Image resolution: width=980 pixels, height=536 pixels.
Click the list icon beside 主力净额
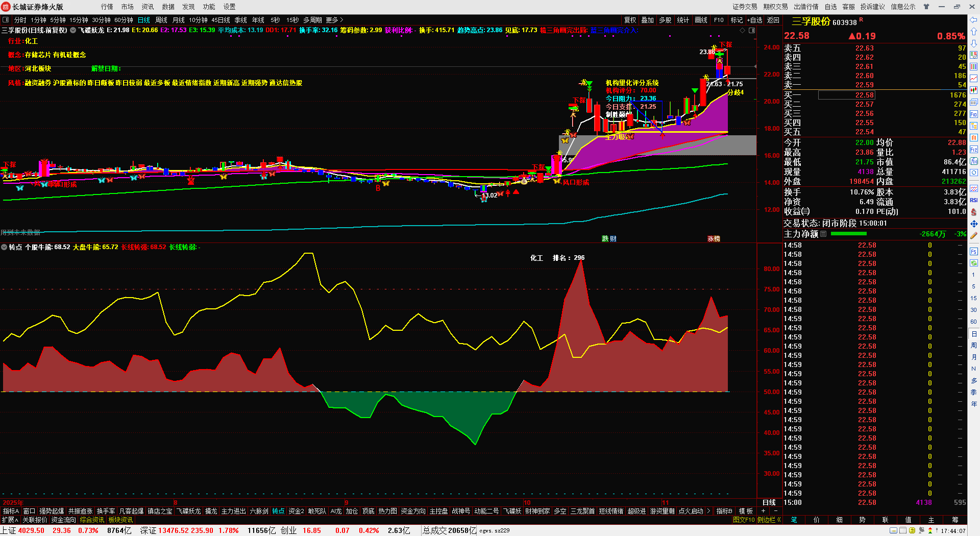point(823,234)
